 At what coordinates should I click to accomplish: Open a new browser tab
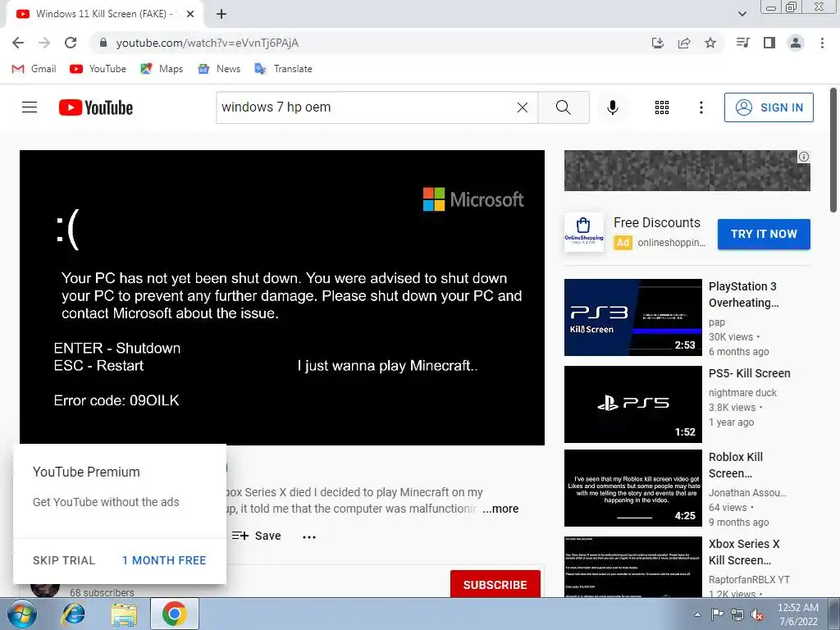[221, 14]
